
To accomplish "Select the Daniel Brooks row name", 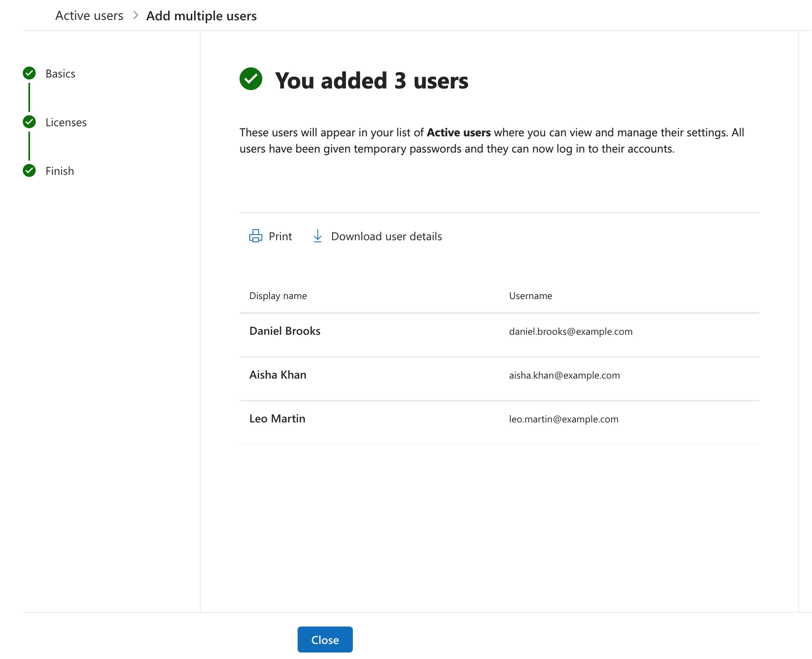I will pos(285,331).
